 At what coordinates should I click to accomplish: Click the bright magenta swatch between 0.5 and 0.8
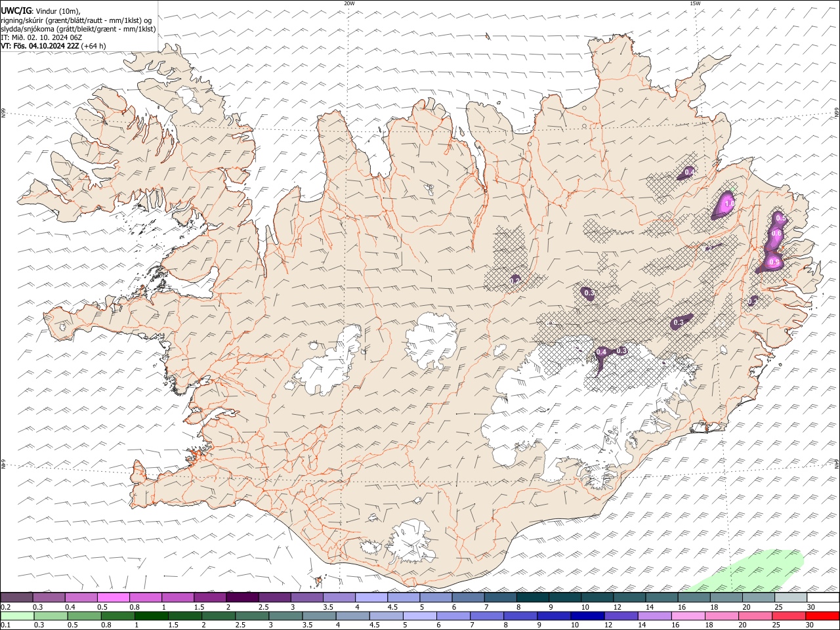click(113, 597)
